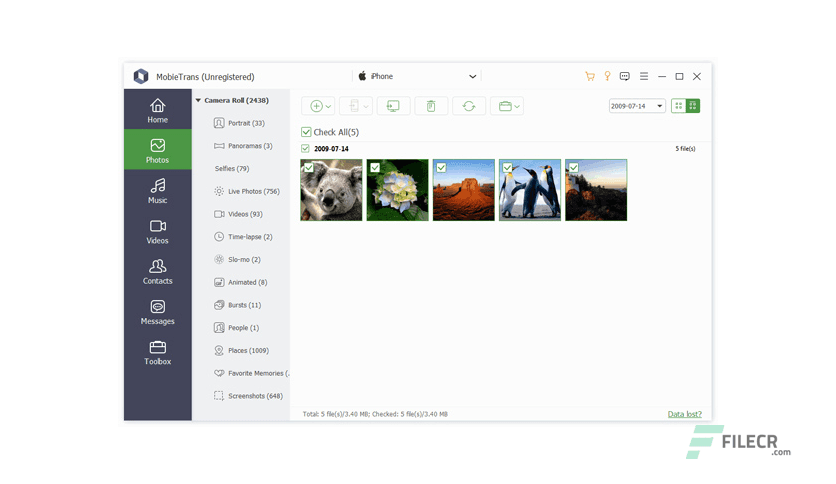Click the Add photos plus button
Viewport: 836px width, 484px height.
point(316,106)
